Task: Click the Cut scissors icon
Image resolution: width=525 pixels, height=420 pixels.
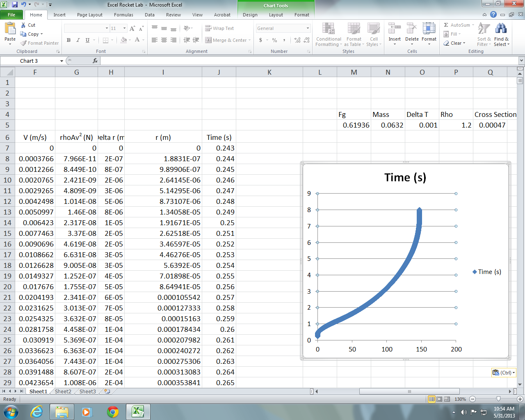Action: 23,25
